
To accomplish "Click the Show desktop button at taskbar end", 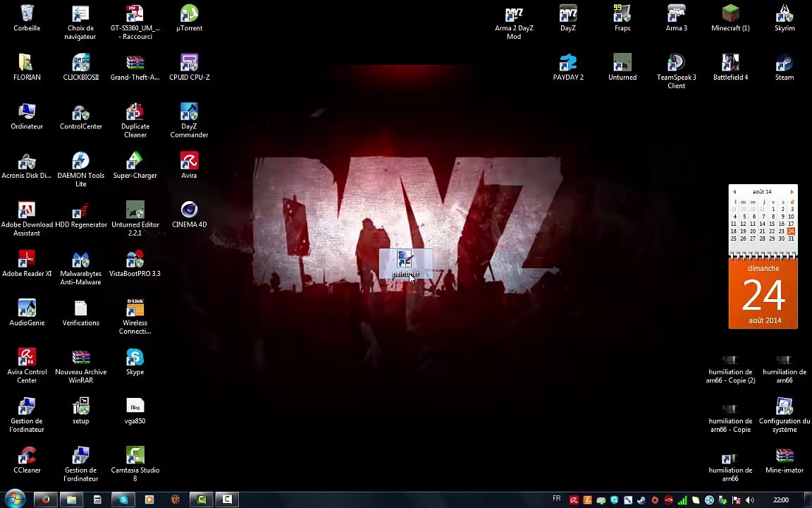I will point(808,500).
